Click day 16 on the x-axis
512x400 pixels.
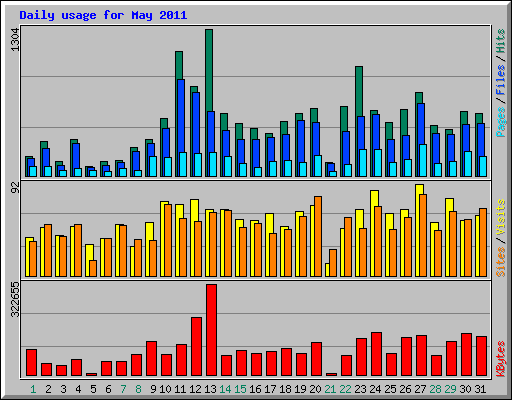point(255,389)
